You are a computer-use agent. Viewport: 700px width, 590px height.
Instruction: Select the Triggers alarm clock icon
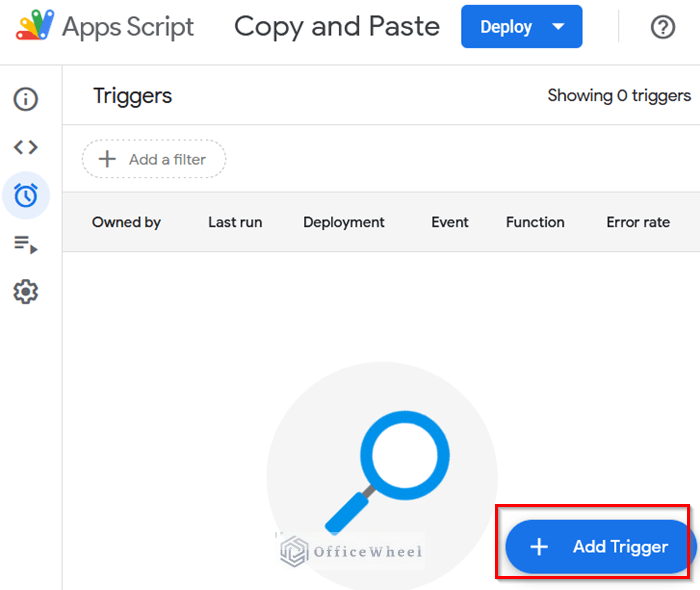click(x=26, y=196)
